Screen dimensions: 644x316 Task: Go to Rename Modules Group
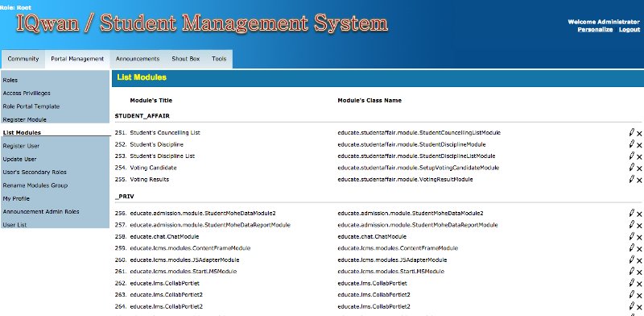click(x=35, y=185)
